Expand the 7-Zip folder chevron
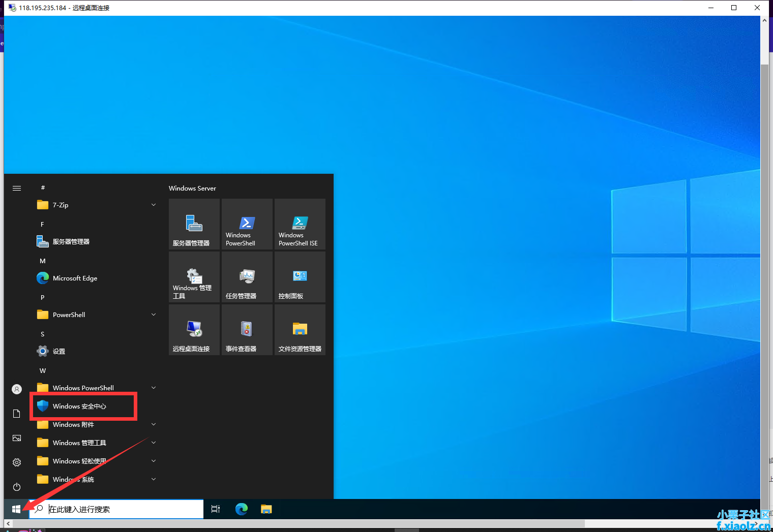 (x=154, y=205)
